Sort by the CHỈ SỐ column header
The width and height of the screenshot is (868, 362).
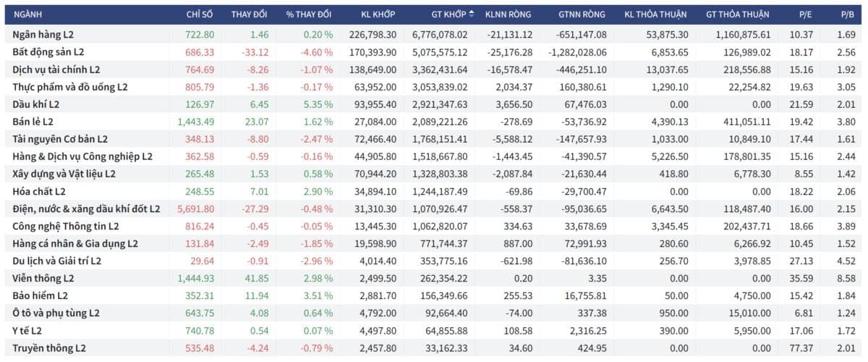(x=200, y=14)
